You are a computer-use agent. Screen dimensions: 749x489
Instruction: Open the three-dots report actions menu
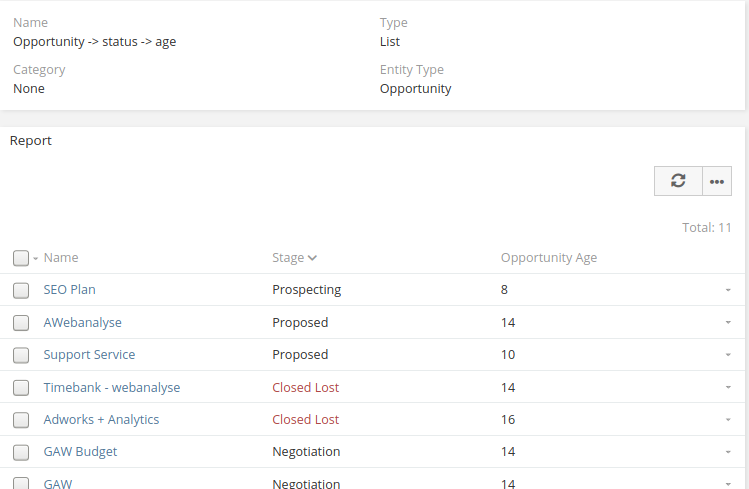[716, 181]
